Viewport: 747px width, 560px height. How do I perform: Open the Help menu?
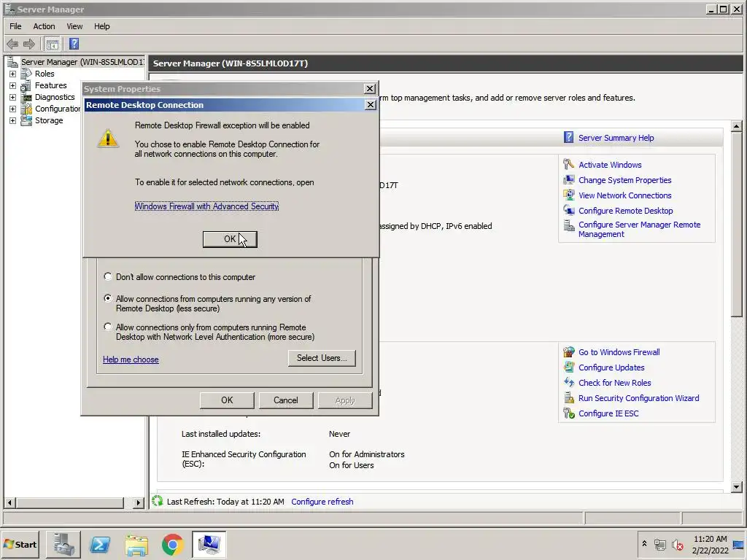tap(101, 26)
